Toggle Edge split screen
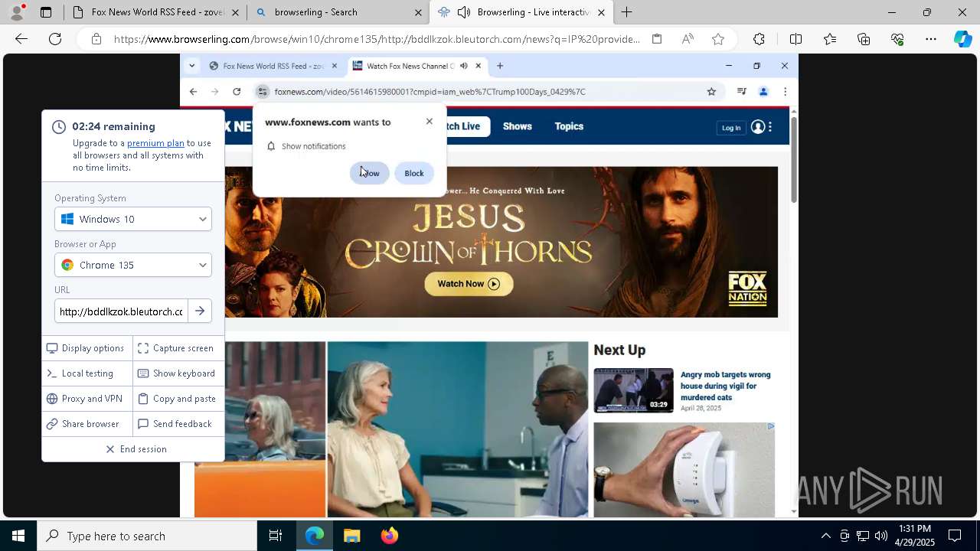The image size is (980, 551). pyautogui.click(x=795, y=39)
